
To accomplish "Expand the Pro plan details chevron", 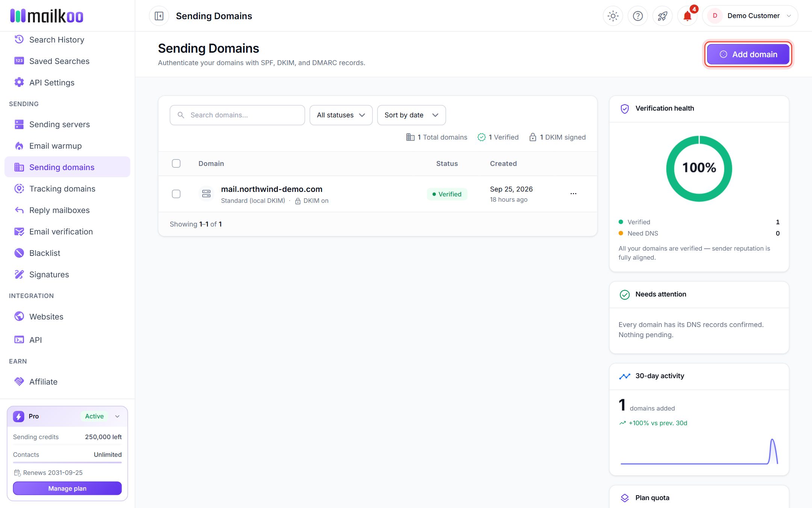I will [x=117, y=416].
